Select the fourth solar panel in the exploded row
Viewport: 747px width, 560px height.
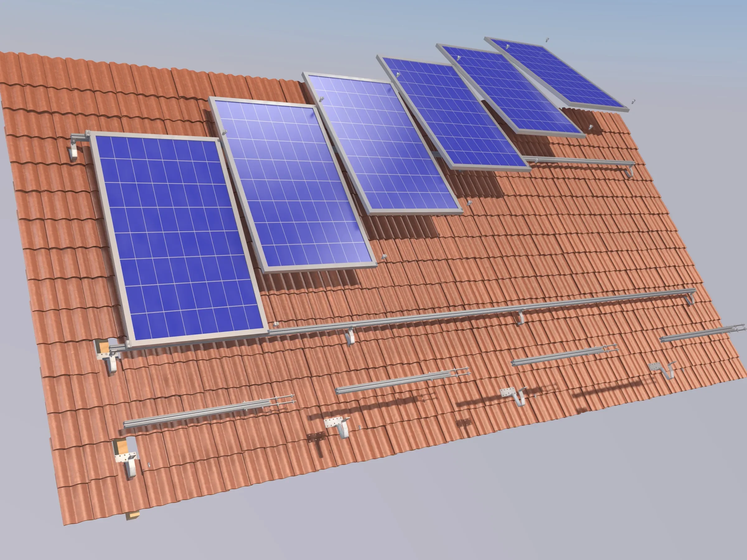(x=453, y=114)
